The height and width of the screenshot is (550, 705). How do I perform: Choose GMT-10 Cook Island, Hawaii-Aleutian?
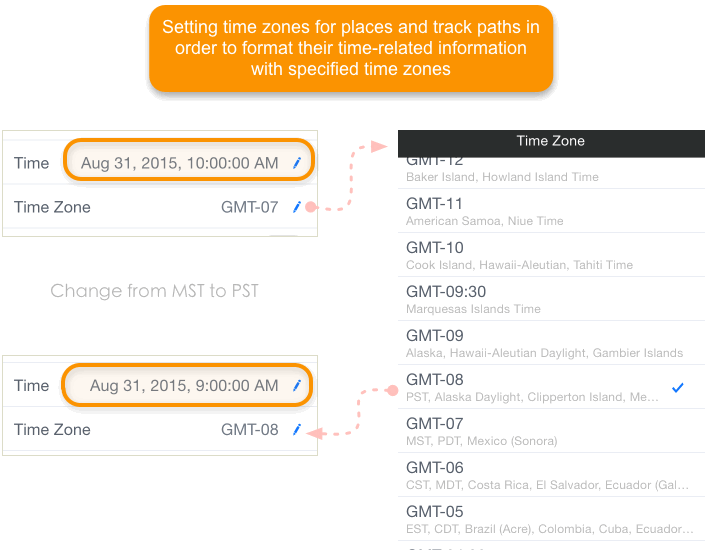point(551,255)
